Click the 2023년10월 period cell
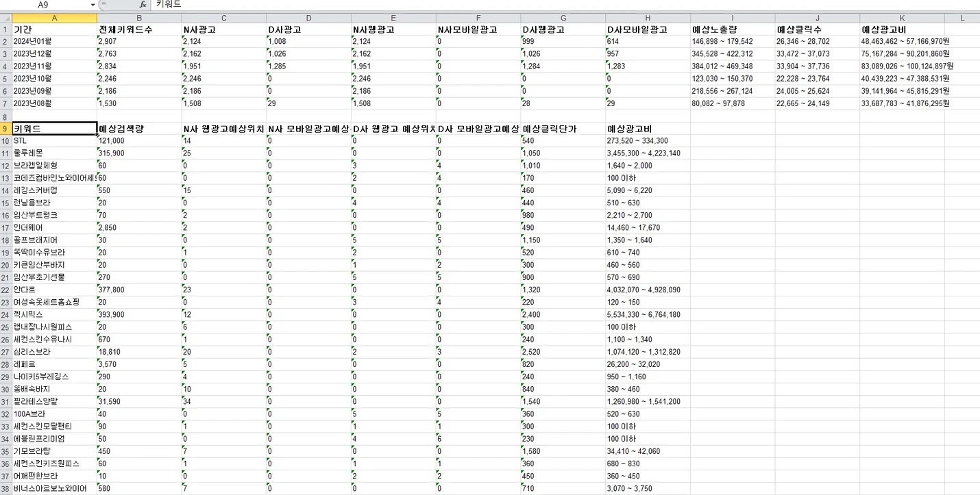Viewport: 980px width, 495px height. pyautogui.click(x=54, y=78)
